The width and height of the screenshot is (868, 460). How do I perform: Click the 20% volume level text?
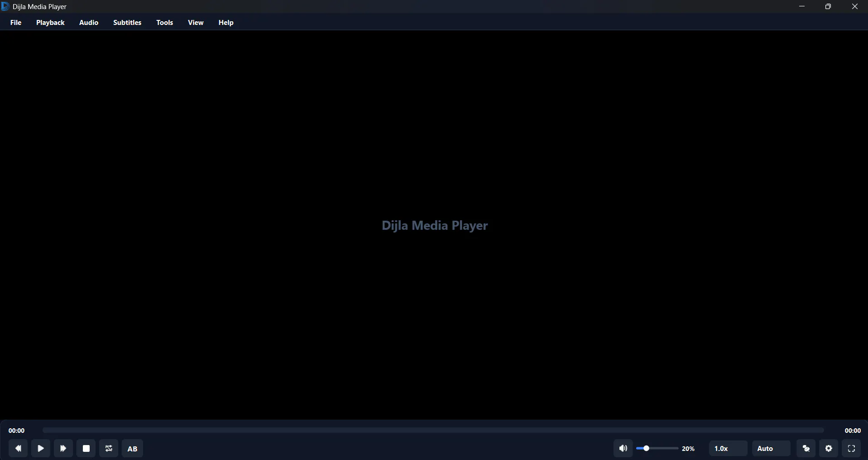coord(688,449)
